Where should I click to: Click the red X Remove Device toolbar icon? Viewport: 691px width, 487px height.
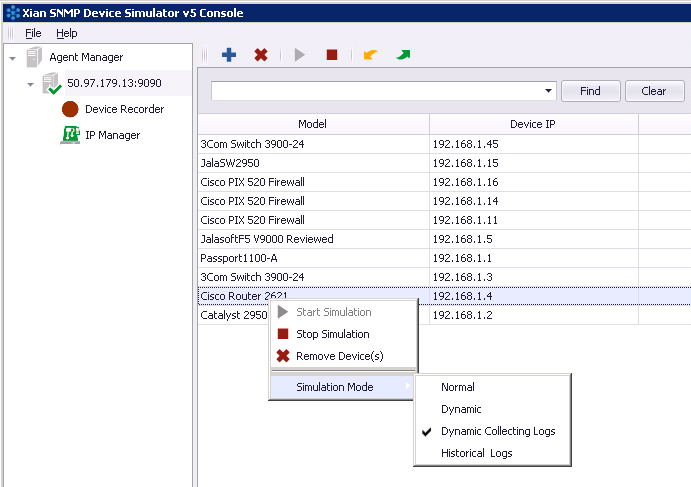[x=261, y=55]
